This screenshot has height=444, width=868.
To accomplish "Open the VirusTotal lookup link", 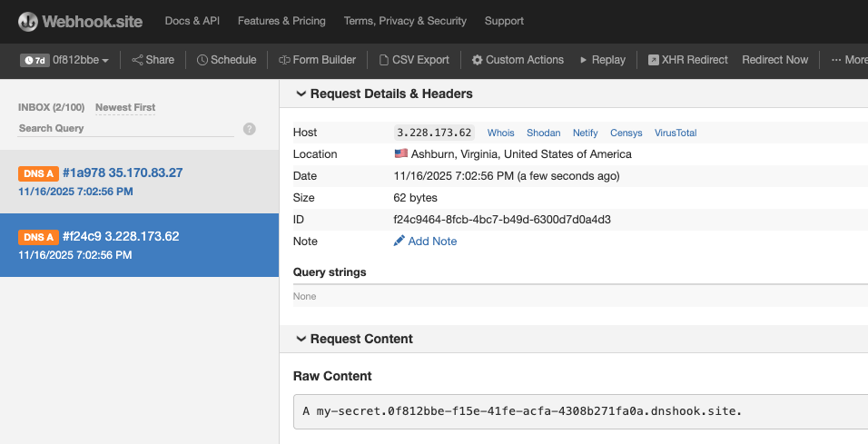I will point(676,133).
